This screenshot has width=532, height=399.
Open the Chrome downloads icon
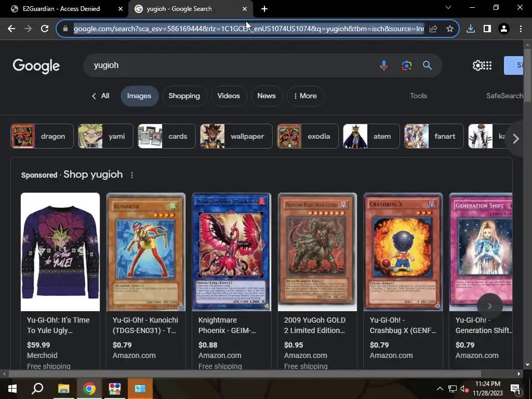click(471, 29)
